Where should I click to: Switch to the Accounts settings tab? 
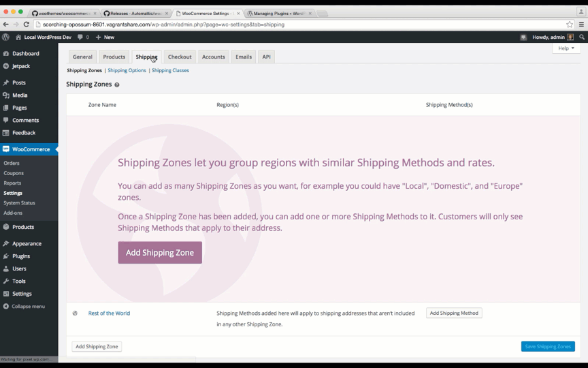coord(214,57)
